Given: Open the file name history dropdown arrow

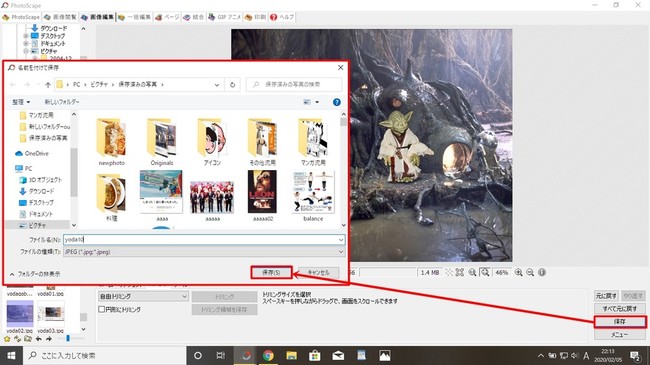Looking at the screenshot, I should [x=341, y=240].
